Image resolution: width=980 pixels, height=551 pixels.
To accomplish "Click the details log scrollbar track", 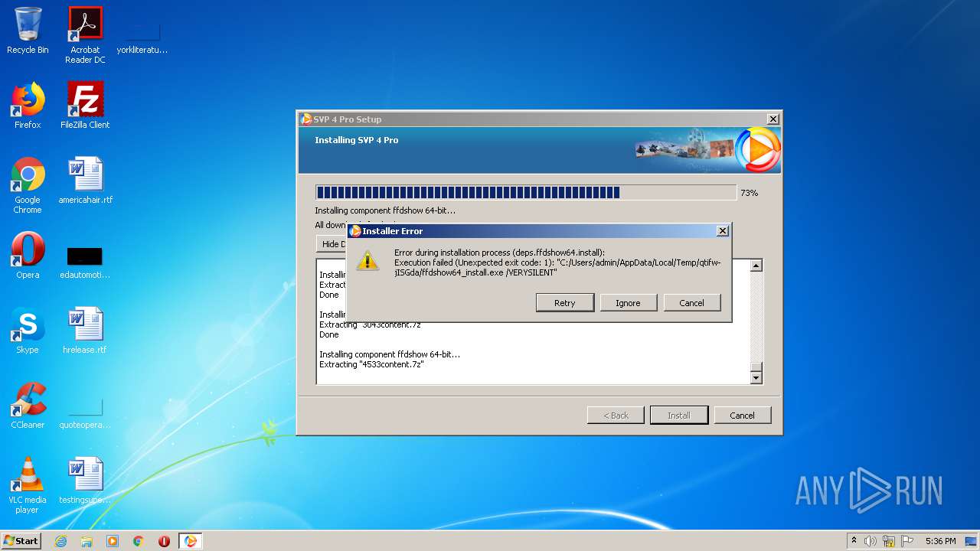I will [x=756, y=315].
